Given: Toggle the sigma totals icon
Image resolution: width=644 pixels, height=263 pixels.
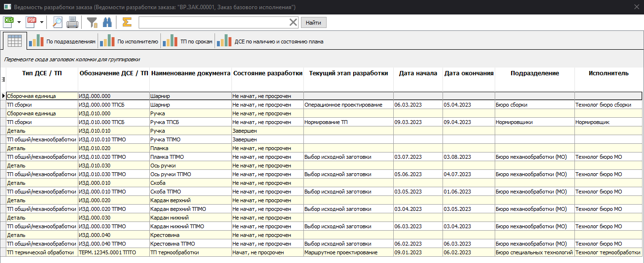Looking at the screenshot, I should 127,22.
